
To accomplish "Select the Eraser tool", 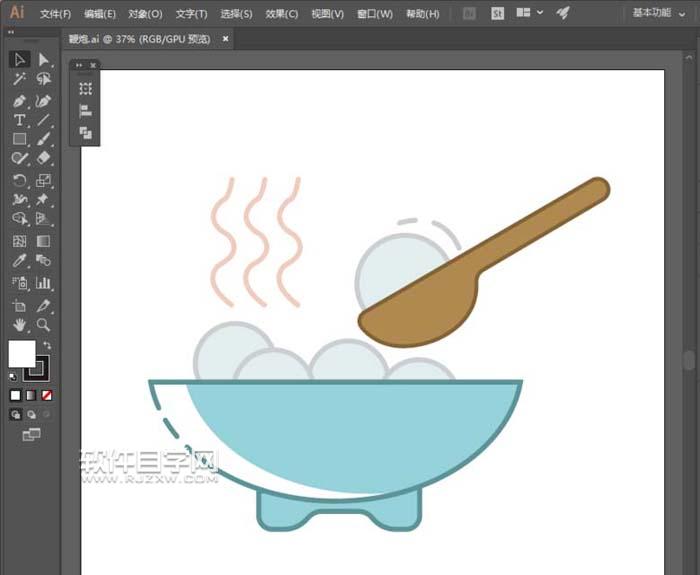I will point(43,158).
